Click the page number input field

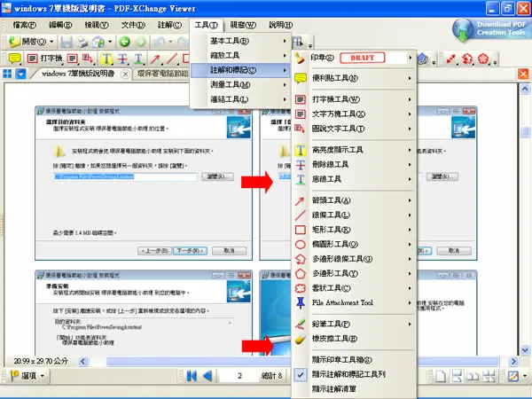[x=240, y=376]
